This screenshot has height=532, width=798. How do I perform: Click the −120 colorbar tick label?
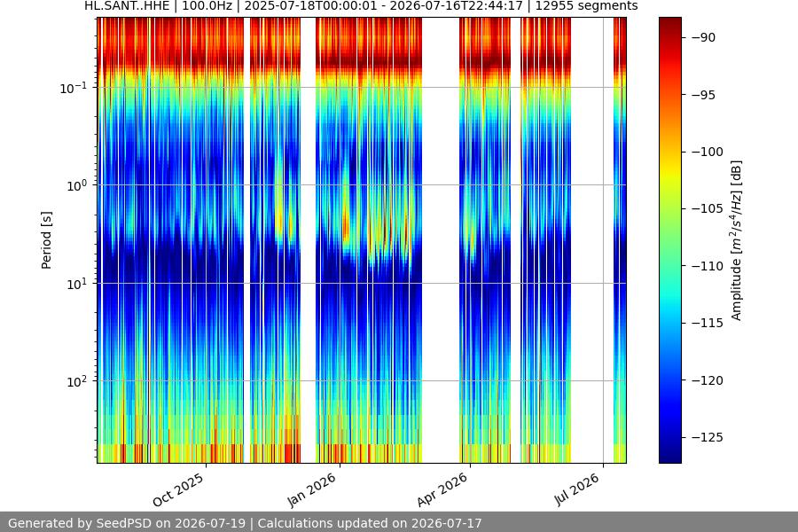(708, 380)
